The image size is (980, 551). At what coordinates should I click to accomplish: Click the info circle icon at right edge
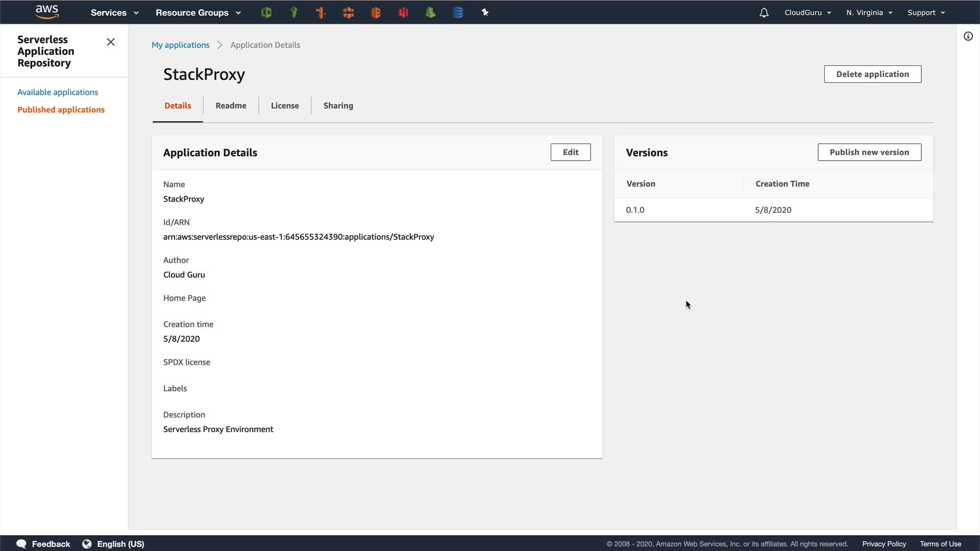click(968, 36)
